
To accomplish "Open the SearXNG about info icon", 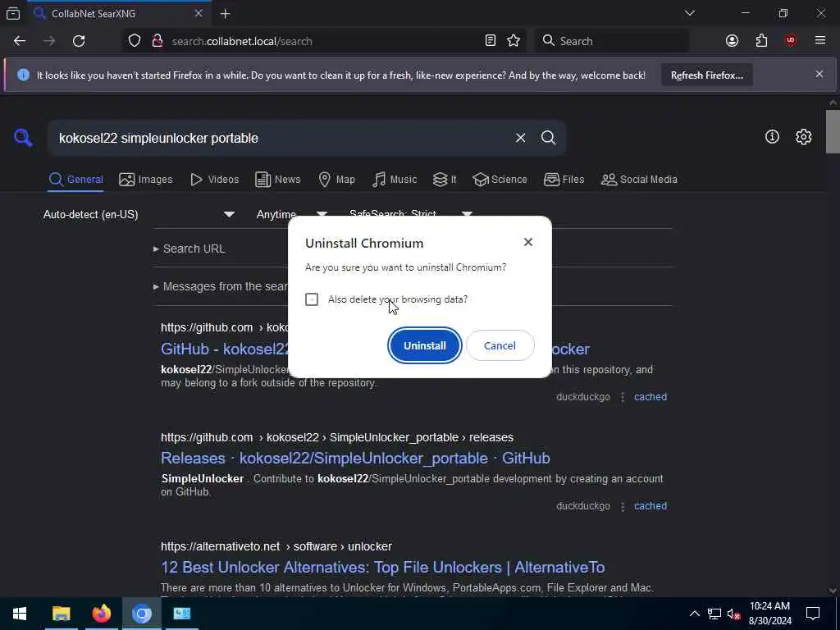I will click(x=771, y=137).
